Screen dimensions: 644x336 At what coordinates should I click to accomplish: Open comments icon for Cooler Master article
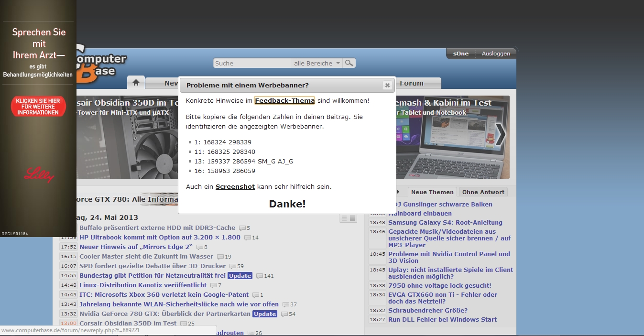pos(220,257)
